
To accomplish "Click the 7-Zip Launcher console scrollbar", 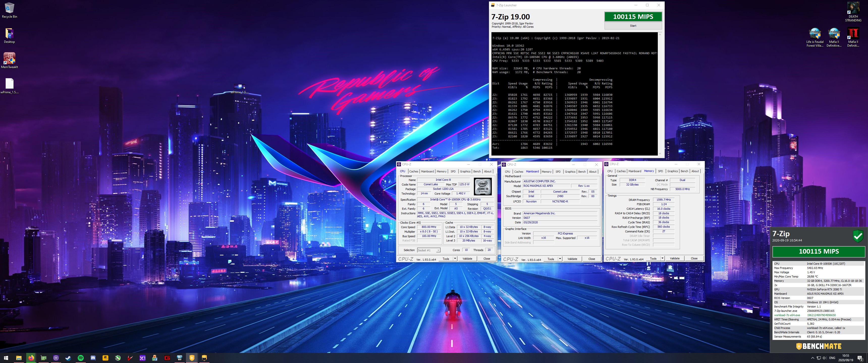I will (x=660, y=94).
